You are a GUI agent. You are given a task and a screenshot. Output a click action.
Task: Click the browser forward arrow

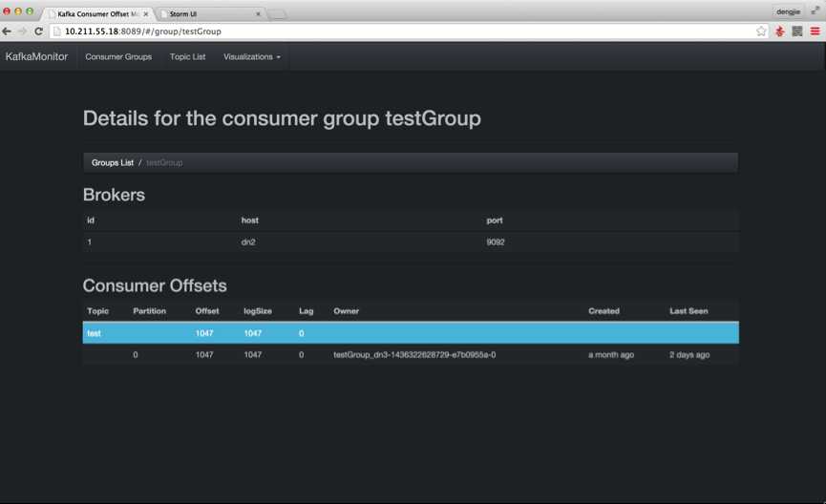click(x=22, y=31)
